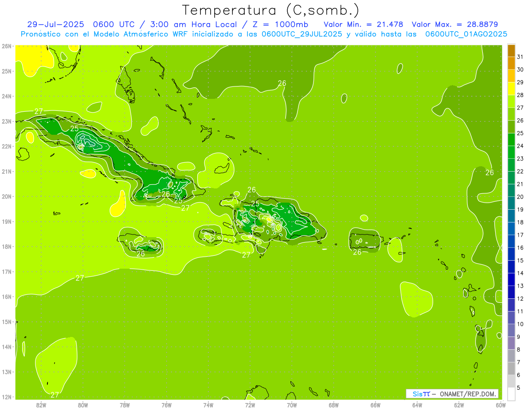Click the '23N' latitude axis label

pyautogui.click(x=7, y=121)
